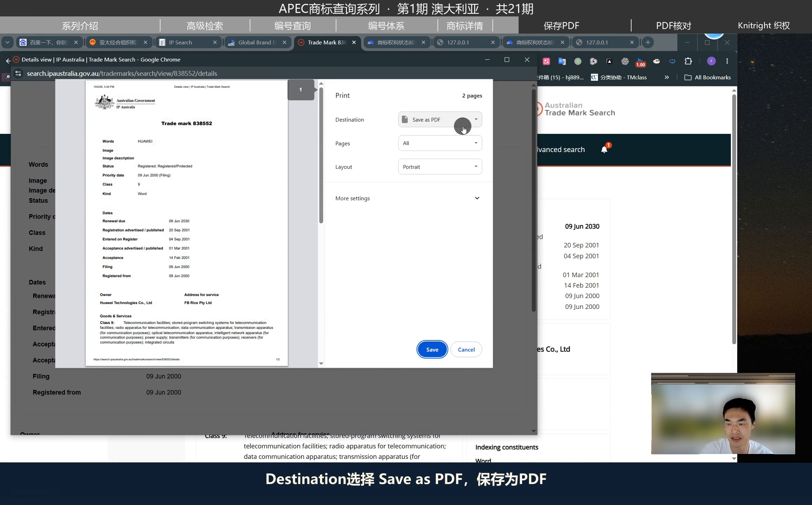Switch to the first 商标权利状态 tab

point(396,42)
